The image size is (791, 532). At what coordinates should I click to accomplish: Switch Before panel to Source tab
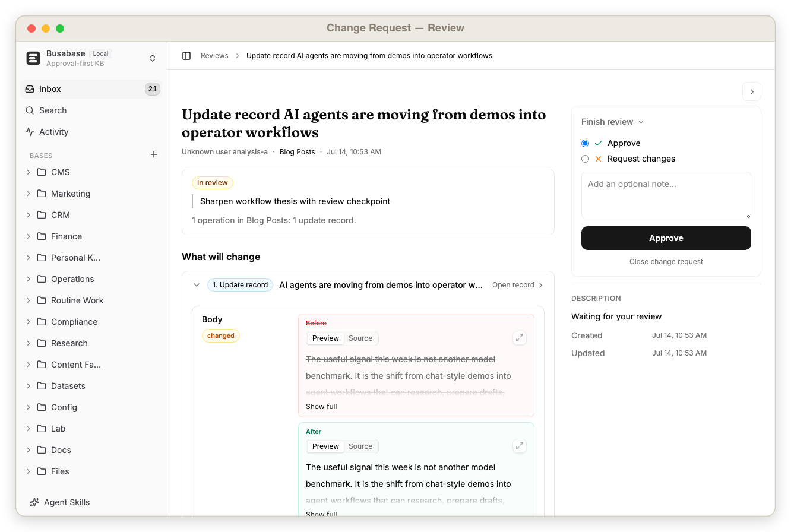[360, 338]
